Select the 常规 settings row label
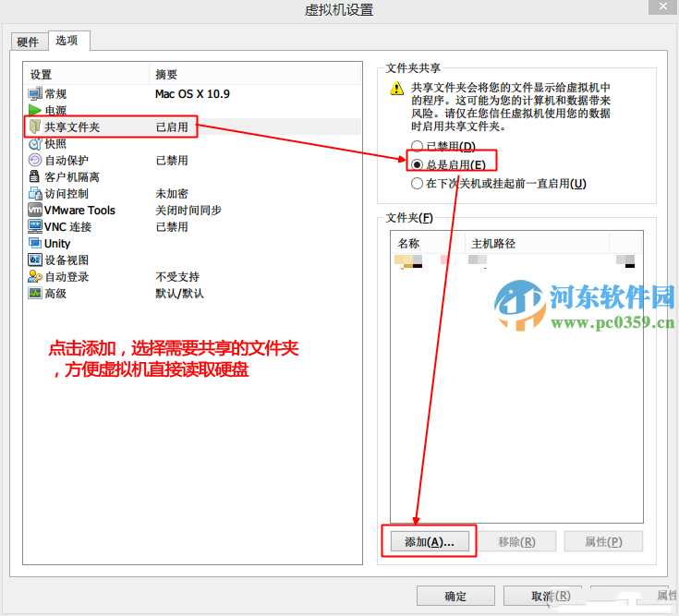Viewport: 679px width, 616px height. 55,94
